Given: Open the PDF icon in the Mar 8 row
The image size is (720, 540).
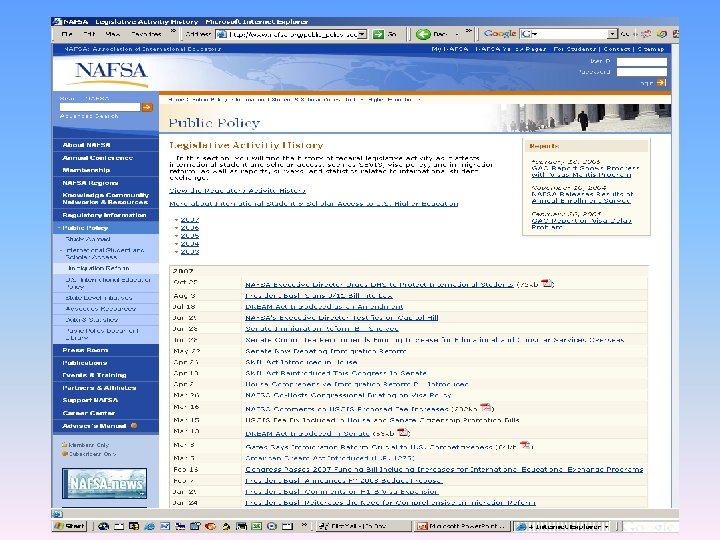Looking at the screenshot, I should (x=524, y=445).
